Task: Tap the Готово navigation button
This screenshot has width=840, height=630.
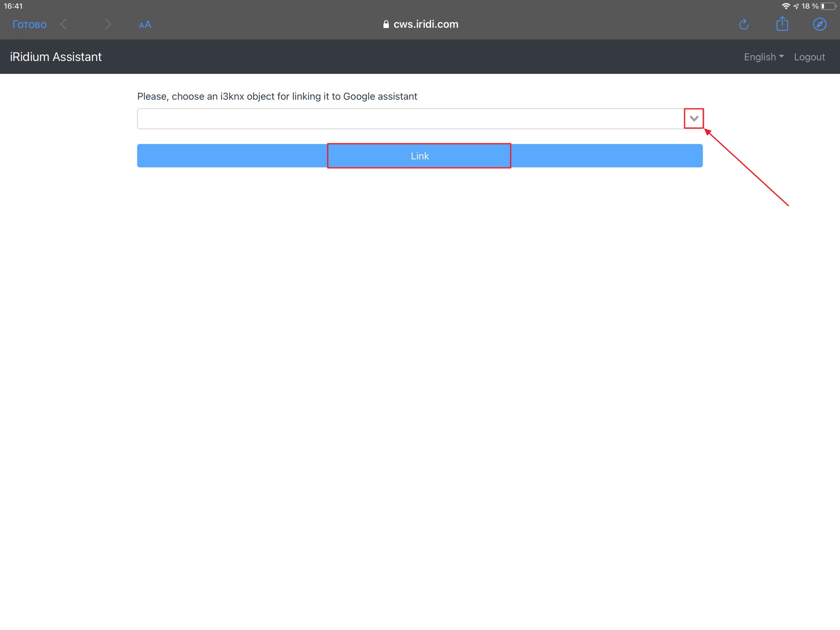Action: (28, 25)
